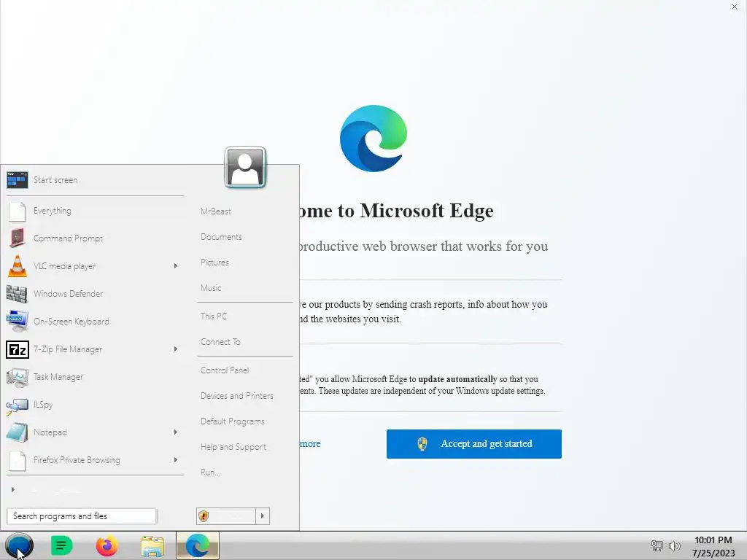Image resolution: width=747 pixels, height=560 pixels.
Task: Click the user account picture
Action: tap(245, 167)
